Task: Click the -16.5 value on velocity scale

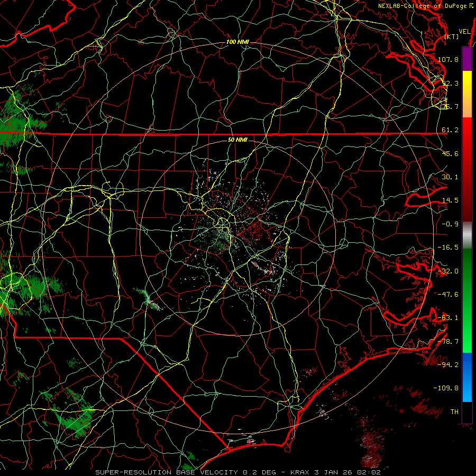Action: pyautogui.click(x=448, y=248)
